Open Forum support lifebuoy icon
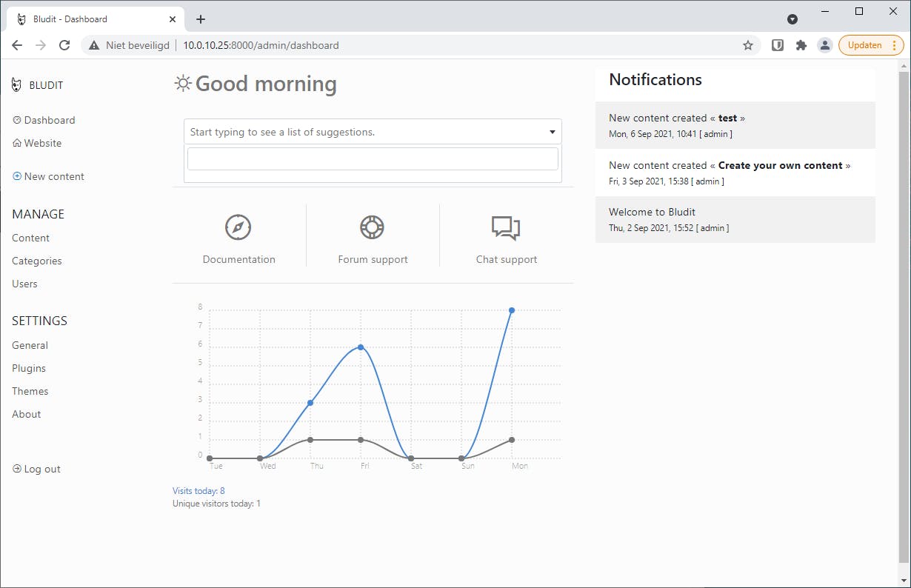This screenshot has height=588, width=911. (x=372, y=227)
